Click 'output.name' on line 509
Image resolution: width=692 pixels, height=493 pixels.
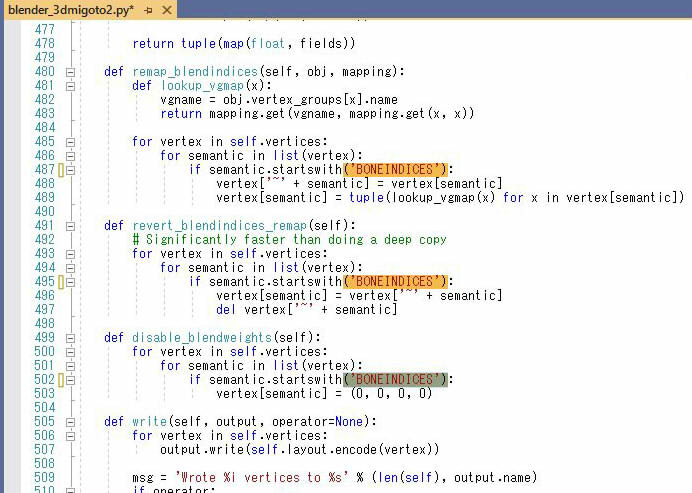point(492,478)
